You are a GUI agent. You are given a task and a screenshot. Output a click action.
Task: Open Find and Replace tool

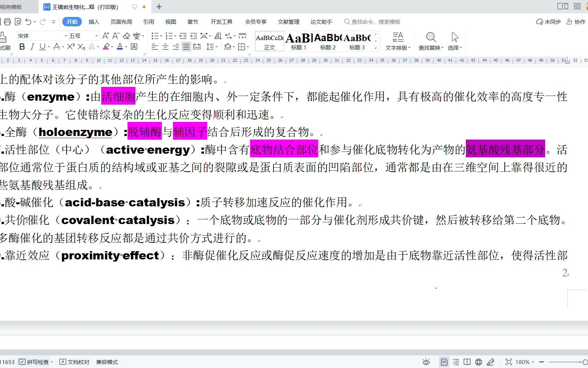[431, 41]
